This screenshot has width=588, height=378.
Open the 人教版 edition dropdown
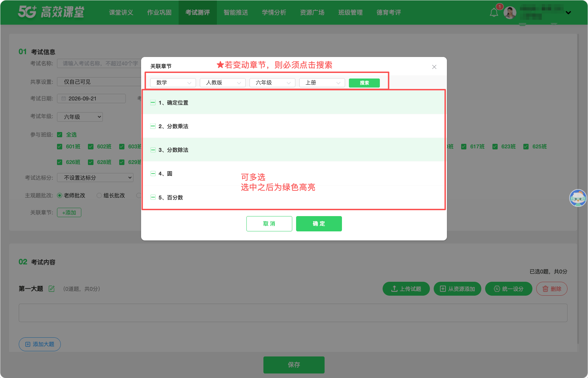click(x=223, y=83)
